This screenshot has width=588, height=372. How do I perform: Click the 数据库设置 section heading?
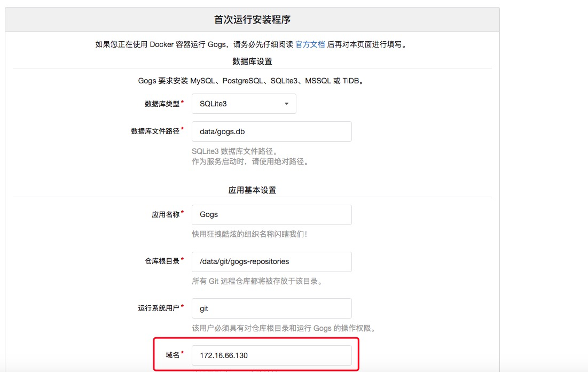click(x=252, y=61)
